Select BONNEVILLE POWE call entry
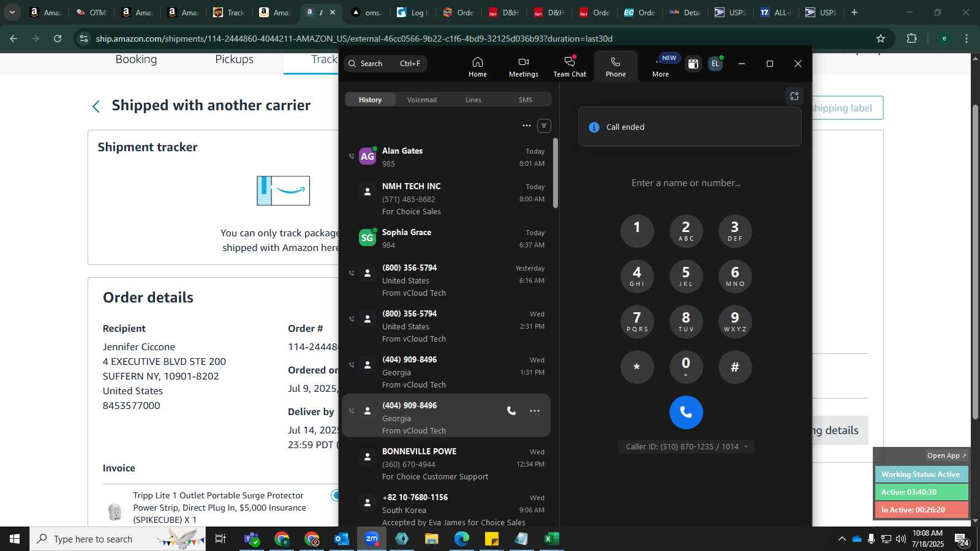Screen dimensions: 980x551 [x=447, y=463]
